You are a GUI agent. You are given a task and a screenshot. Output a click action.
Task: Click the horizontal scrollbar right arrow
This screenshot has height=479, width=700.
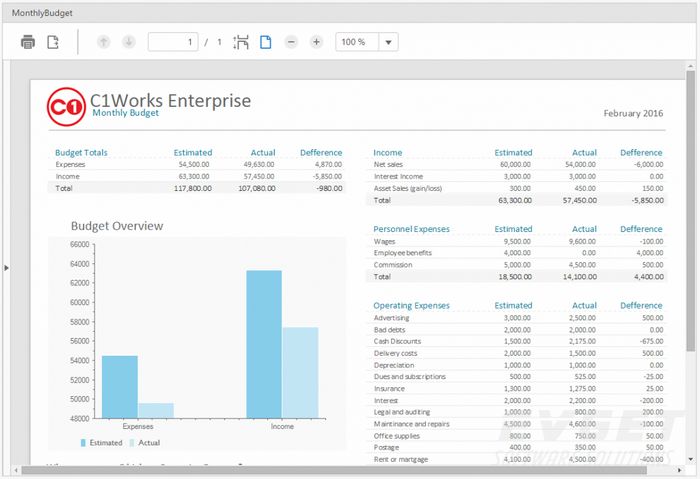679,470
